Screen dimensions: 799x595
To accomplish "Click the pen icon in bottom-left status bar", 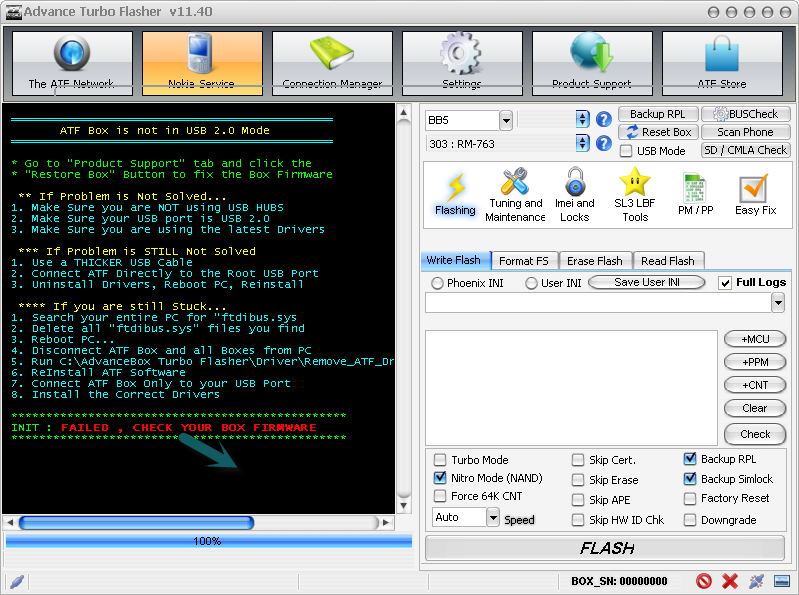I will 17,581.
